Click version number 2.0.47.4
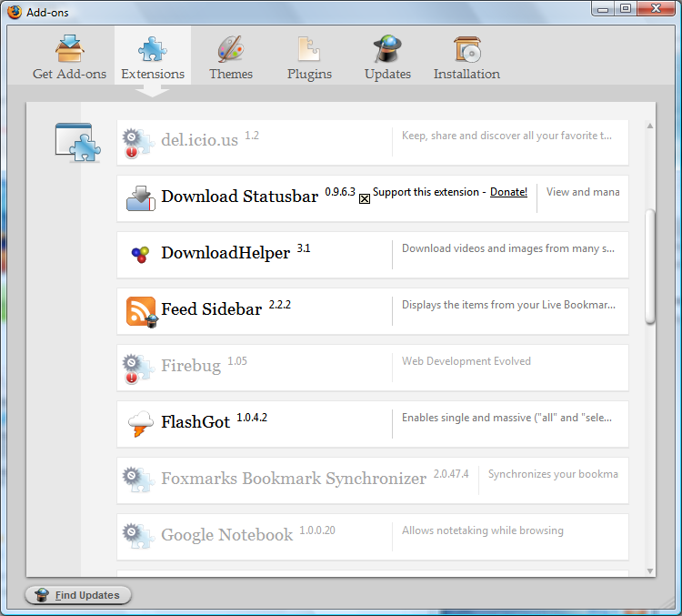 [x=451, y=474]
